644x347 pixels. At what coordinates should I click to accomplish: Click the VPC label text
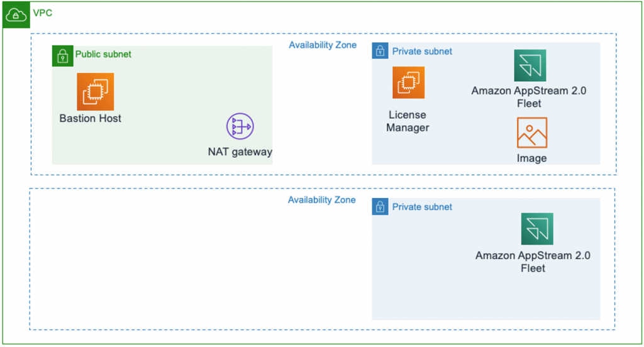click(x=43, y=13)
